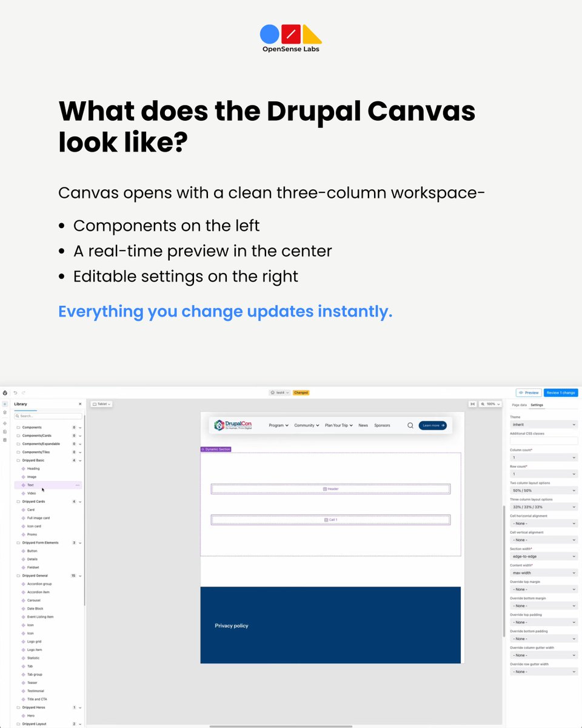Select the Date Block component
This screenshot has width=582, height=728.
click(48, 608)
